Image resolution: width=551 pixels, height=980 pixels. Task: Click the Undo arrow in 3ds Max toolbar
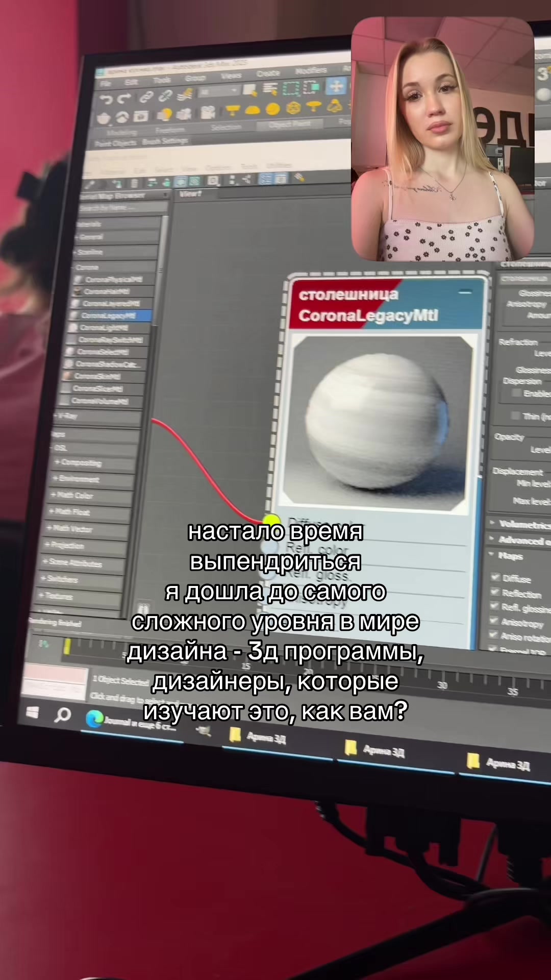click(106, 99)
